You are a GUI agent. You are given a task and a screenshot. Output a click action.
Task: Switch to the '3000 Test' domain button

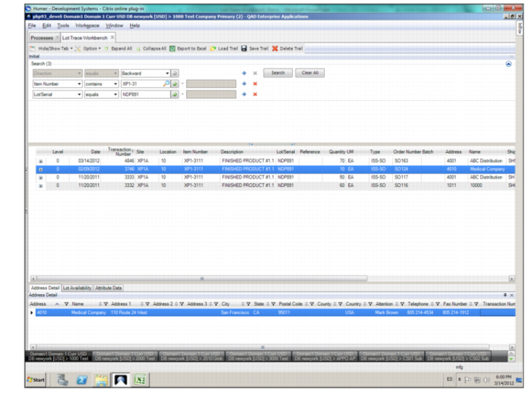point(258,357)
